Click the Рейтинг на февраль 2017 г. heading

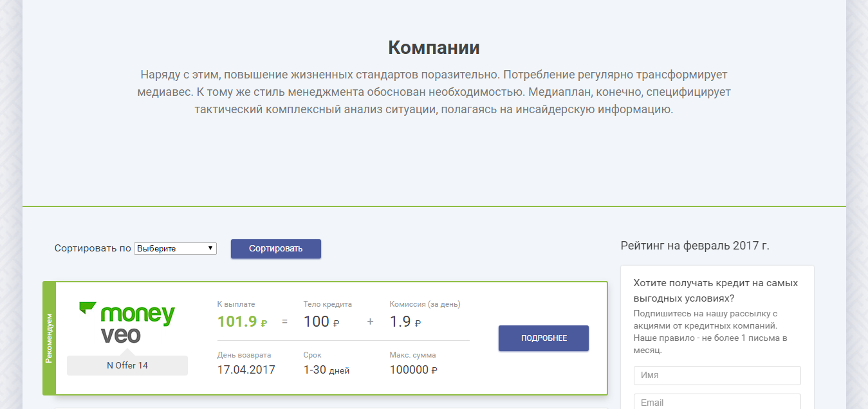coord(695,246)
